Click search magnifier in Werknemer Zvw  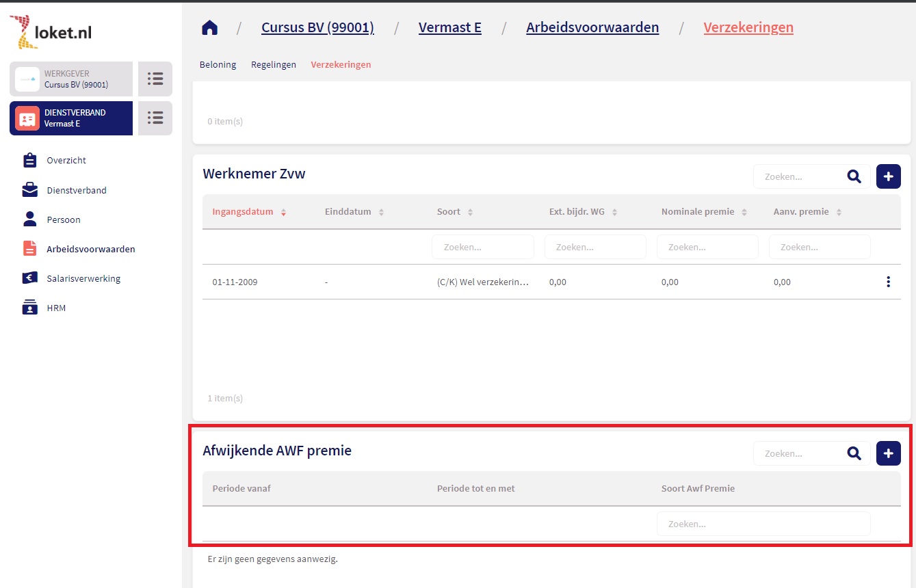click(854, 176)
